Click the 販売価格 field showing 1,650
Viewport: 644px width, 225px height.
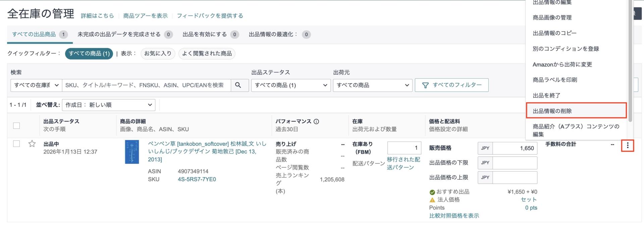[x=515, y=148]
